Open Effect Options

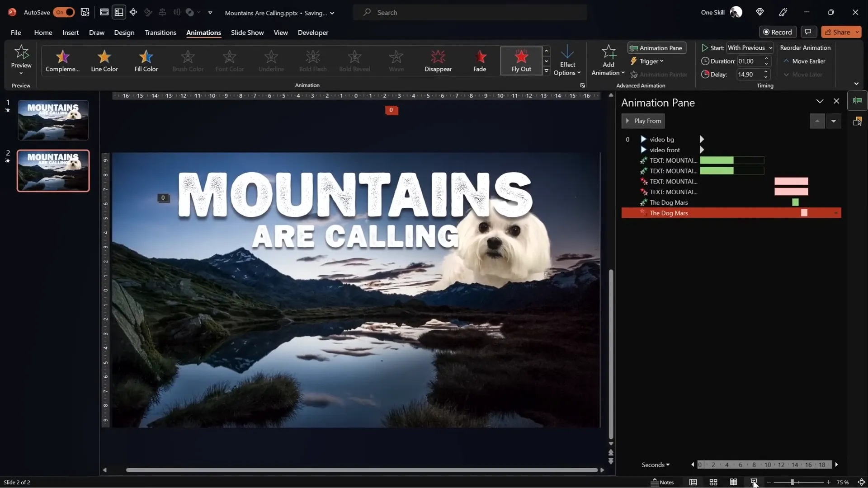click(x=567, y=61)
